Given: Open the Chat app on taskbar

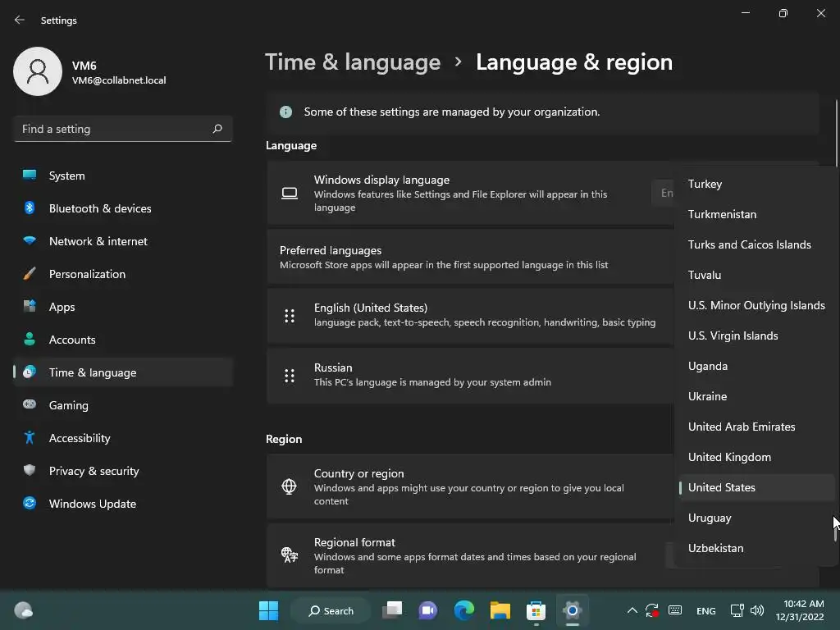Looking at the screenshot, I should pyautogui.click(x=428, y=610).
